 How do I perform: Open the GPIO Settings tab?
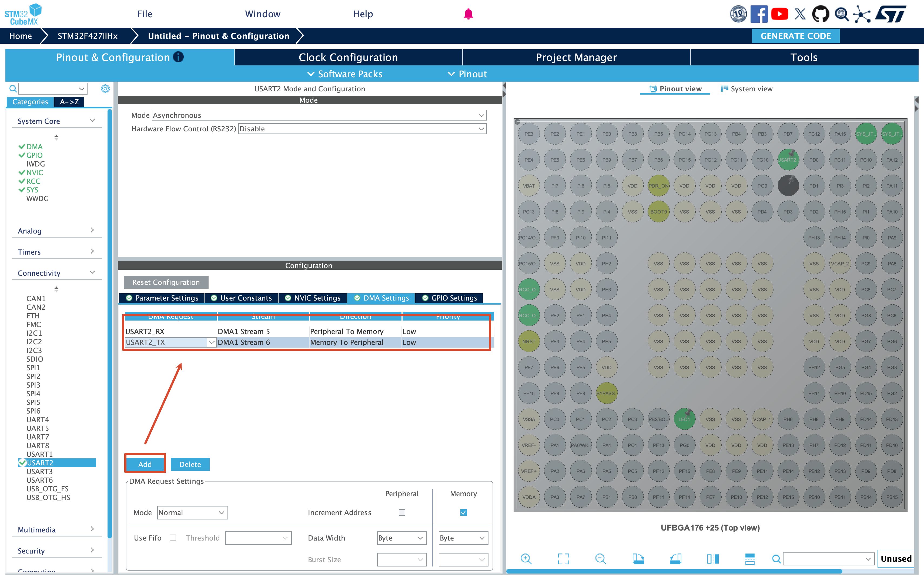449,298
